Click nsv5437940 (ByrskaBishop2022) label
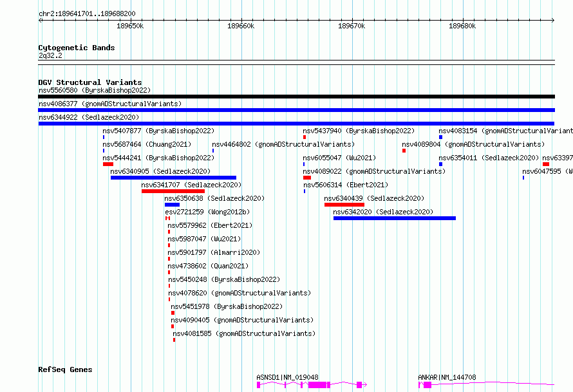Image resolution: width=573 pixels, height=392 pixels. tap(359, 131)
